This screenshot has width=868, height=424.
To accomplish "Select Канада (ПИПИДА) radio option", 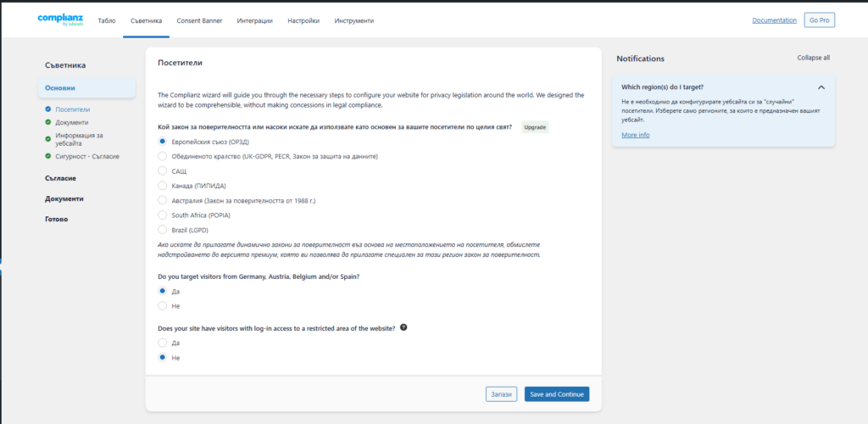I will point(162,186).
